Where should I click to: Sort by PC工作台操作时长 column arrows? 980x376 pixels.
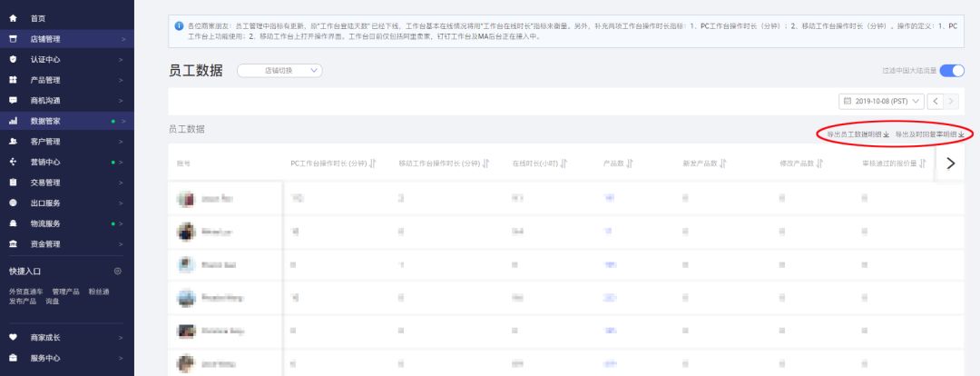point(373,163)
